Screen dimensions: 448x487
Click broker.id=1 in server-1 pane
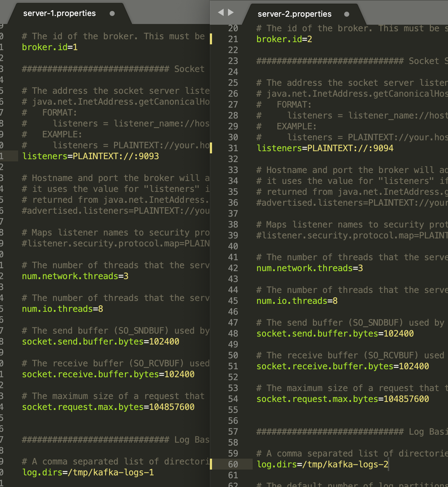(50, 47)
